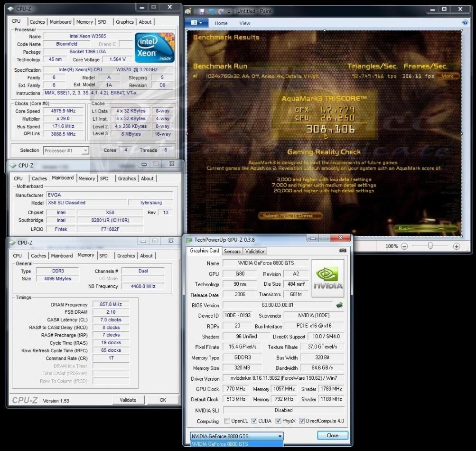This screenshot has height=451, width=476.
Task: Click the Redo arrow in Paint toolbar
Action: tap(221, 11)
